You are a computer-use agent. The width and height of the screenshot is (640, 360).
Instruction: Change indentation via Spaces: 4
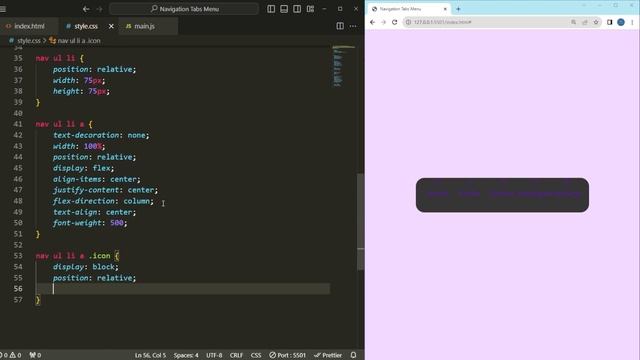click(186, 355)
